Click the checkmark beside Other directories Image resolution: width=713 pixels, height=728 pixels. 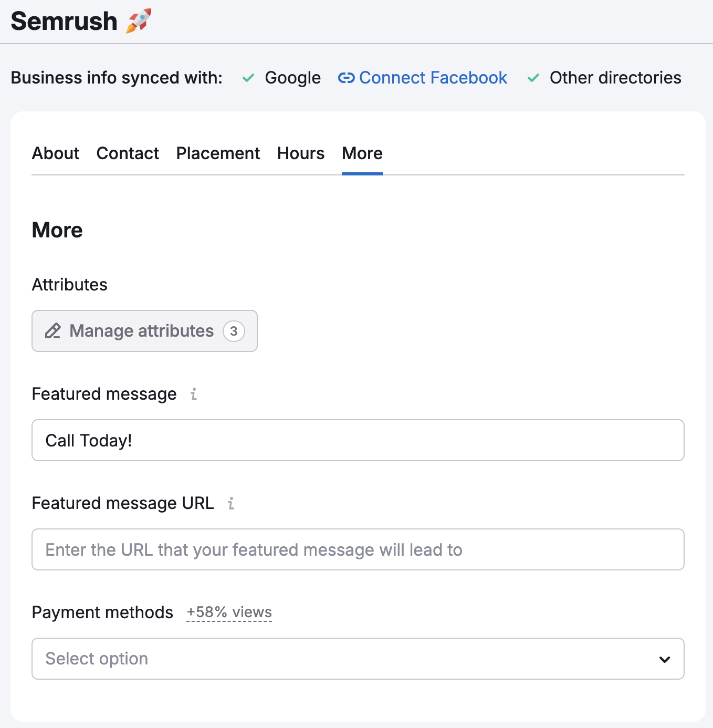(x=533, y=78)
